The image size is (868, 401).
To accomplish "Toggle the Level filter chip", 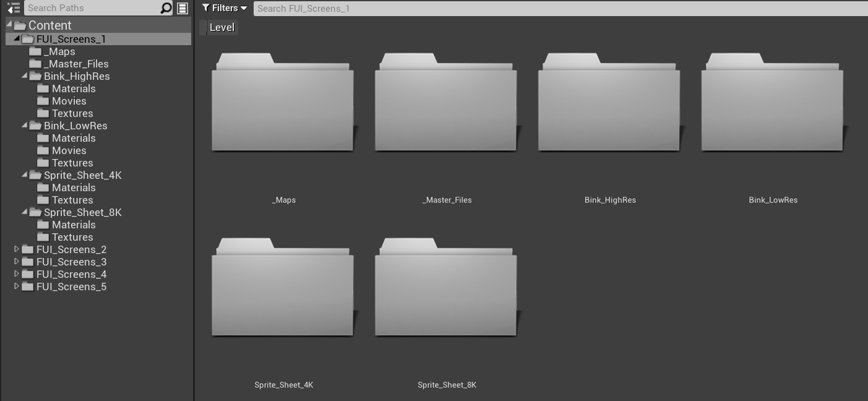I will coord(221,27).
